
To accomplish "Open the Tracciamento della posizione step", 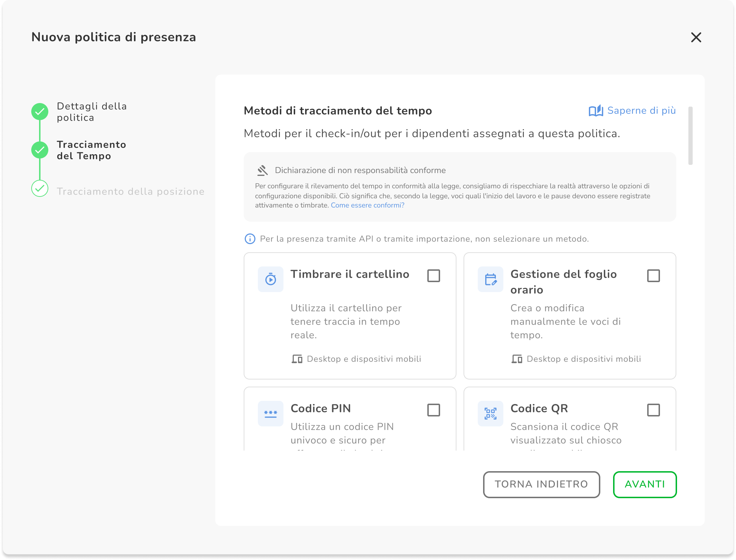I will tap(130, 192).
